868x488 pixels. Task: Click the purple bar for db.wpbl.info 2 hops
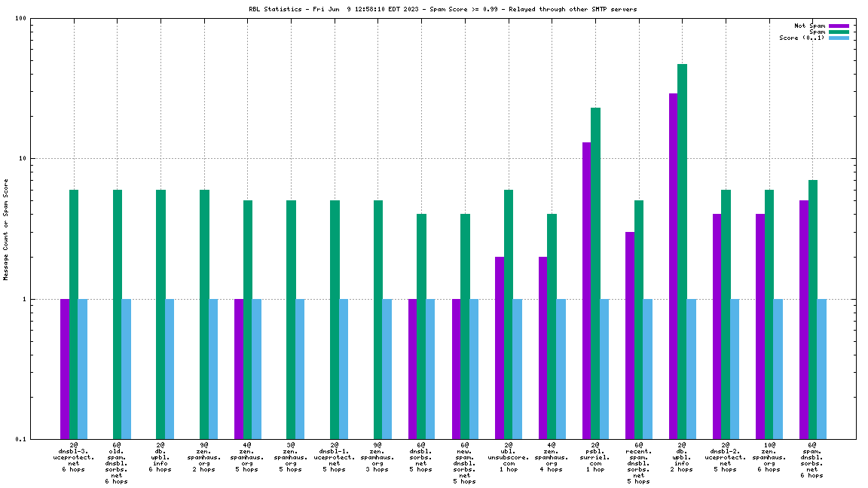(x=673, y=264)
